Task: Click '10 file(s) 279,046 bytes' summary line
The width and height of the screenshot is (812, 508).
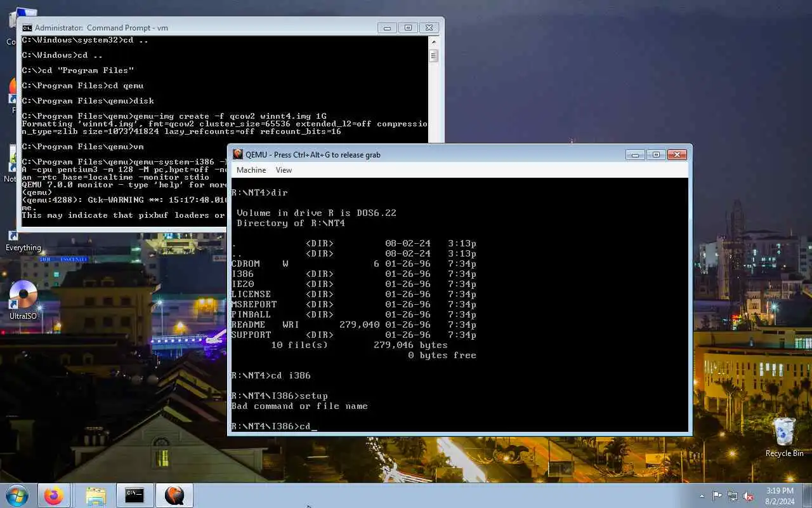Action: (359, 345)
